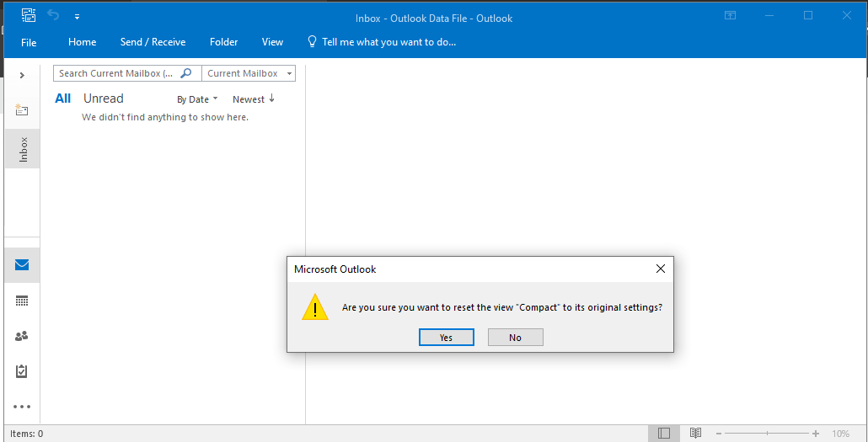This screenshot has width=868, height=442.
Task: Show All messages filter
Action: (x=63, y=99)
